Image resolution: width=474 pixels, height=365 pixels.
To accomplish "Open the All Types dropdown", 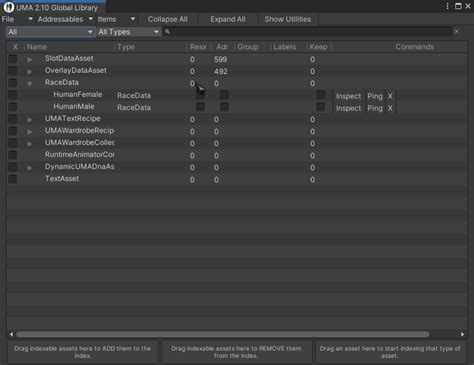I will (129, 32).
